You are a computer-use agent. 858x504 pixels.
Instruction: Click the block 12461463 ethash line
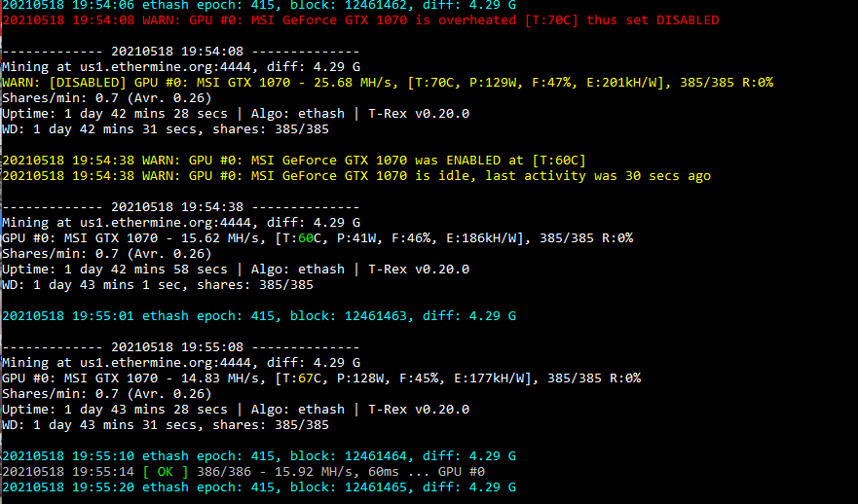[x=259, y=316]
